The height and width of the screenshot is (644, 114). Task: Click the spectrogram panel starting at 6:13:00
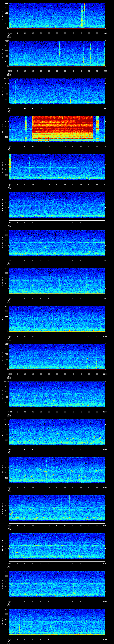point(57,470)
